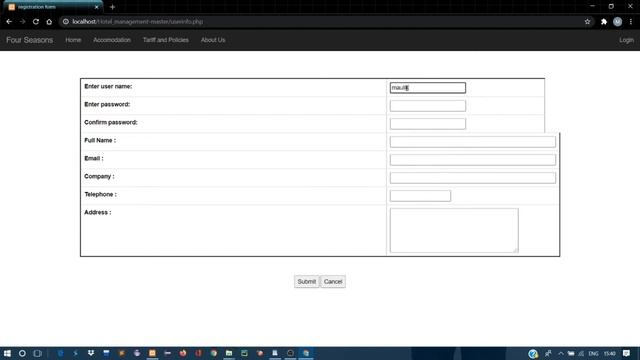Screen dimensions: 640x360
Task: Click into the Full Name field
Action: coord(473,142)
